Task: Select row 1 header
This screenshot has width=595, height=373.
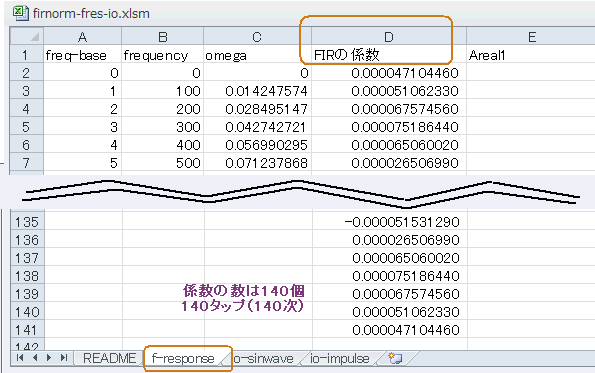Action: click(27, 55)
